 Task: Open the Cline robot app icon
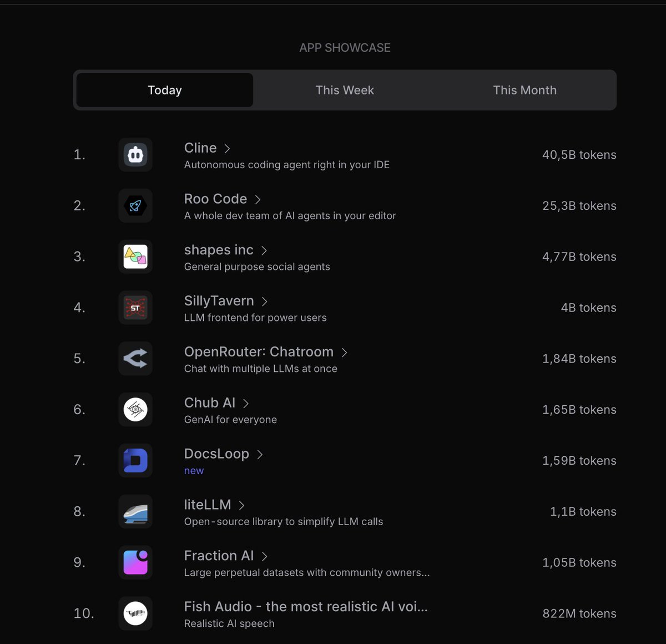[x=135, y=155]
